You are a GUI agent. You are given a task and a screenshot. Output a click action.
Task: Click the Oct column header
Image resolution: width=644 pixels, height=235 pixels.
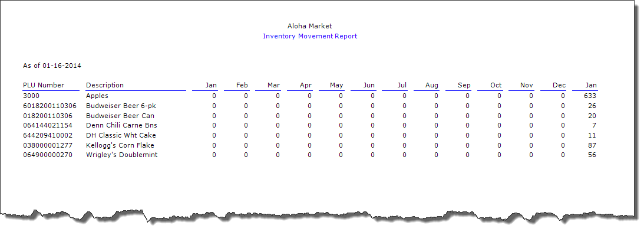point(496,85)
